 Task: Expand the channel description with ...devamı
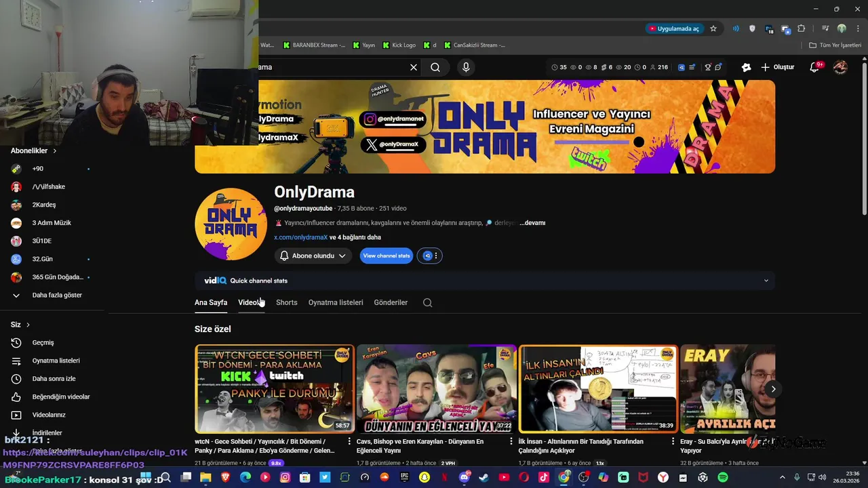pyautogui.click(x=532, y=223)
